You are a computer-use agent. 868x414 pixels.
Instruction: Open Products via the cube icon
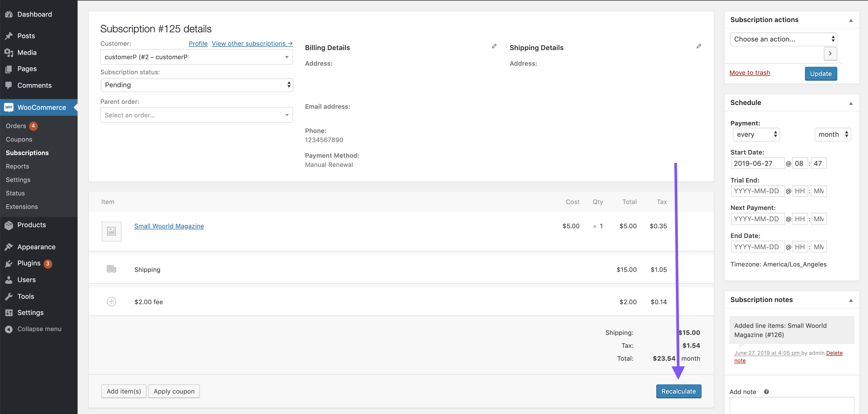(9, 225)
